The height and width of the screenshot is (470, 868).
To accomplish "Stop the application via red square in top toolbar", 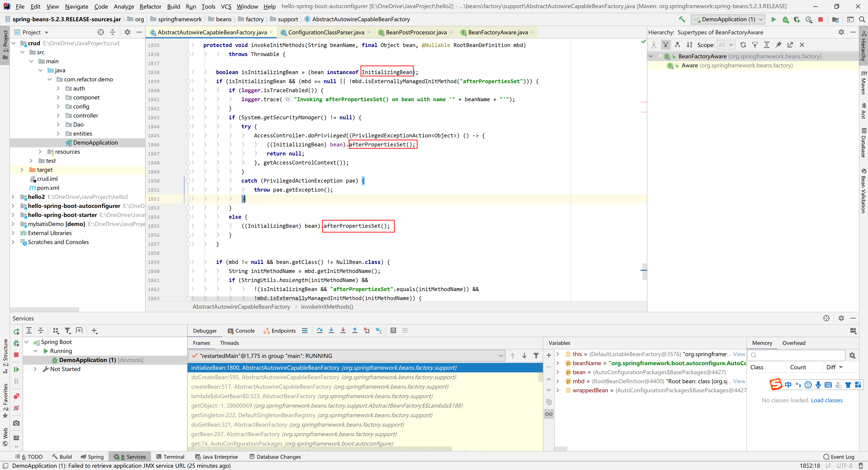I will point(821,19).
